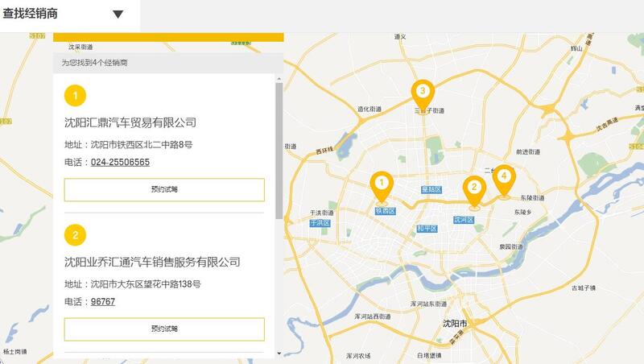The width and height of the screenshot is (644, 364).
Task: Select map pin number 4 near 东陵街道
Action: (x=504, y=181)
